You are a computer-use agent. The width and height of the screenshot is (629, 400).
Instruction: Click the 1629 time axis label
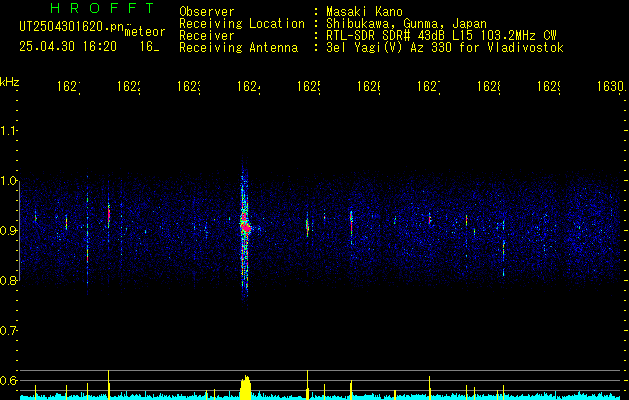(x=549, y=87)
